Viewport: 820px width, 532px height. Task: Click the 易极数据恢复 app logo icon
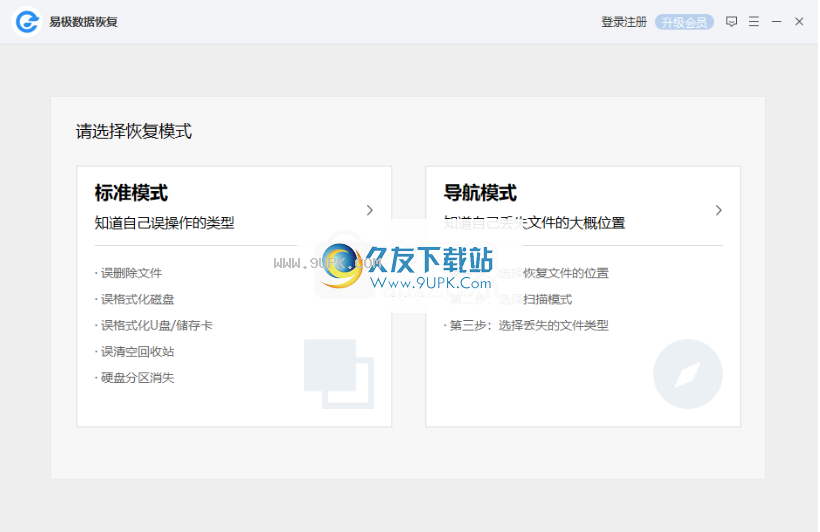(27, 22)
